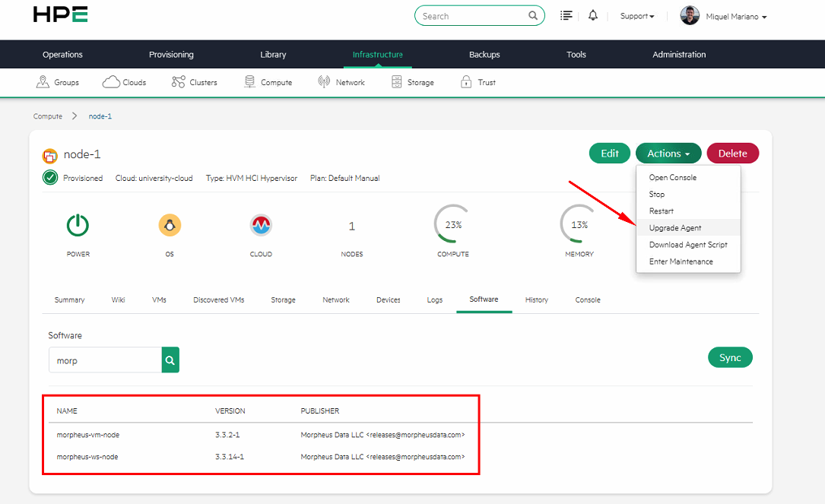
Task: Click the Storage icon in submenu
Action: coord(396,82)
